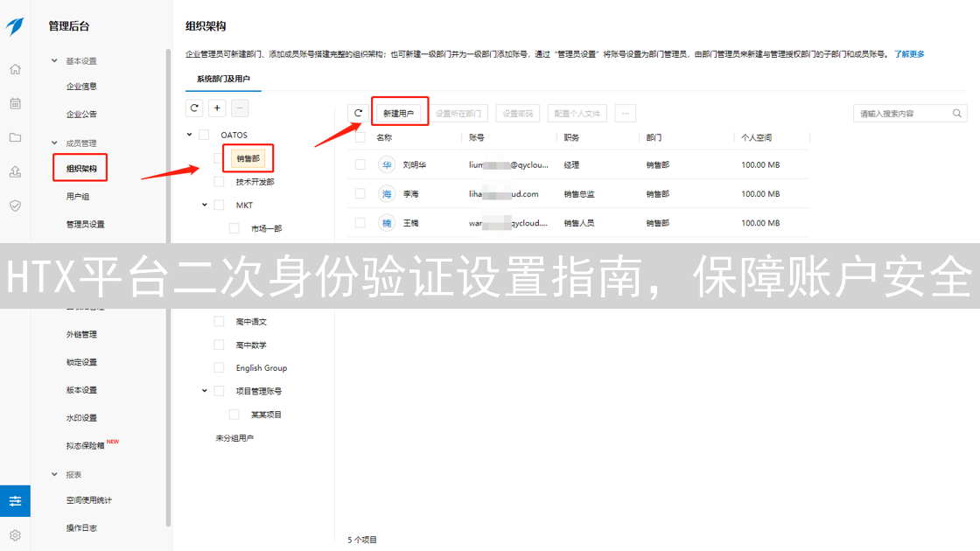Open 组织架构 in the sidebar
The height and width of the screenshot is (551, 980).
[x=82, y=169]
